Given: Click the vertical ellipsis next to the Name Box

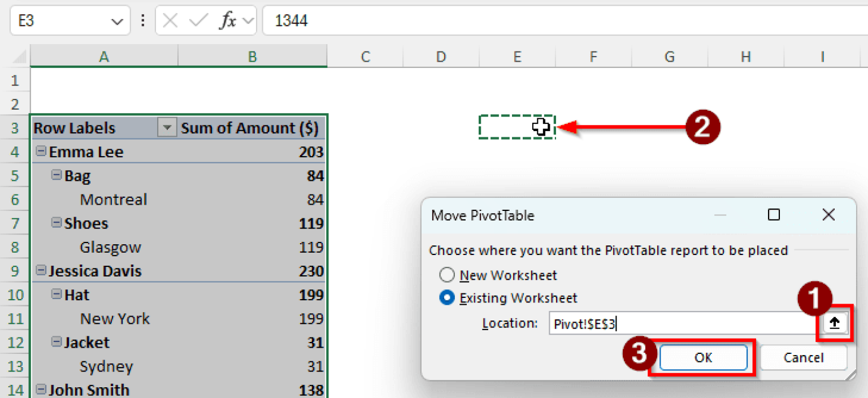Looking at the screenshot, I should coord(142,20).
